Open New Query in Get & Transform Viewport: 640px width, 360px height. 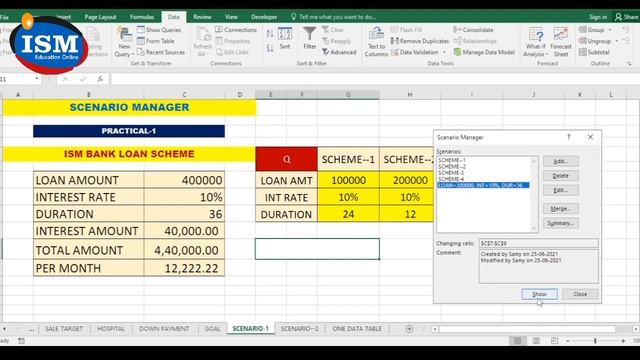124,42
